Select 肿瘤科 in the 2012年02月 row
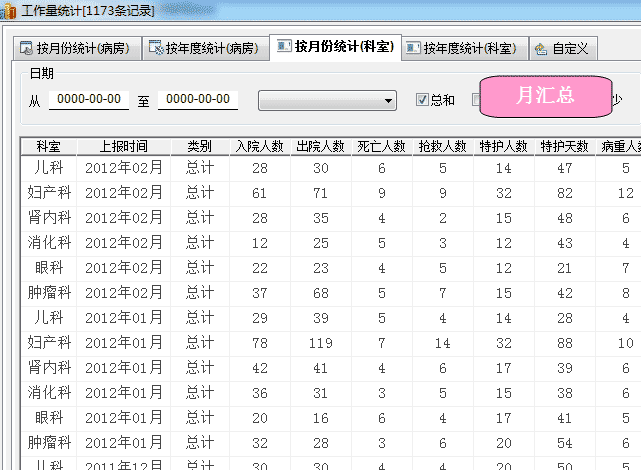641x470 pixels. 49,293
